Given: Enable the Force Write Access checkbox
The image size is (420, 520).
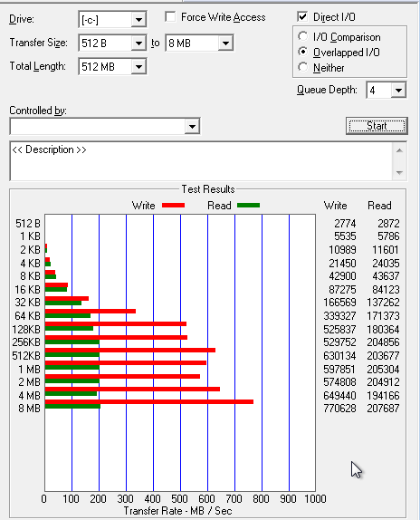Looking at the screenshot, I should click(x=170, y=16).
